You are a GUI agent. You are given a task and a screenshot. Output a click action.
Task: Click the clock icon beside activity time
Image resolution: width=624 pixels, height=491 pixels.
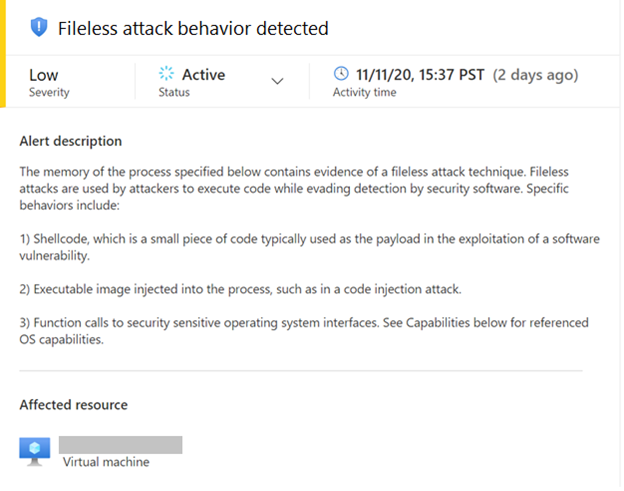click(341, 74)
